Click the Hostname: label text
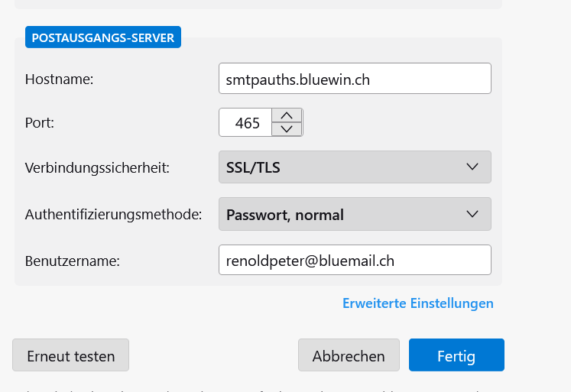Image resolution: width=571 pixels, height=392 pixels. 59,79
